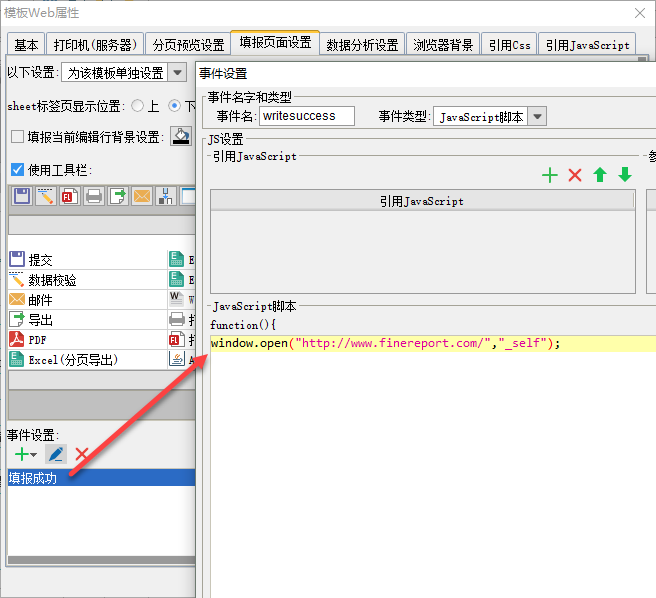Viewport: 656px width, 598px height.
Task: Switch to 打印机(服务器) tab
Action: (95, 45)
